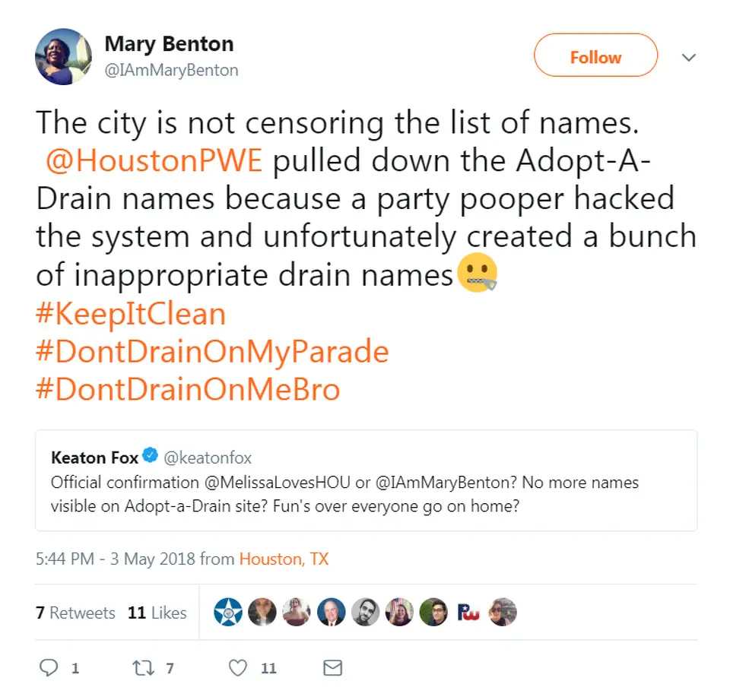Click Keaton Fox's verified badge
This screenshot has height=700, width=730.
tap(151, 457)
